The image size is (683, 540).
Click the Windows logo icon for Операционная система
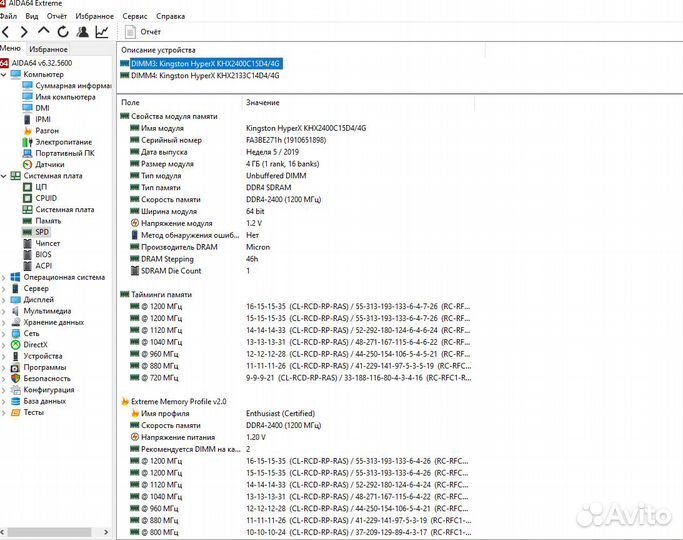15,277
